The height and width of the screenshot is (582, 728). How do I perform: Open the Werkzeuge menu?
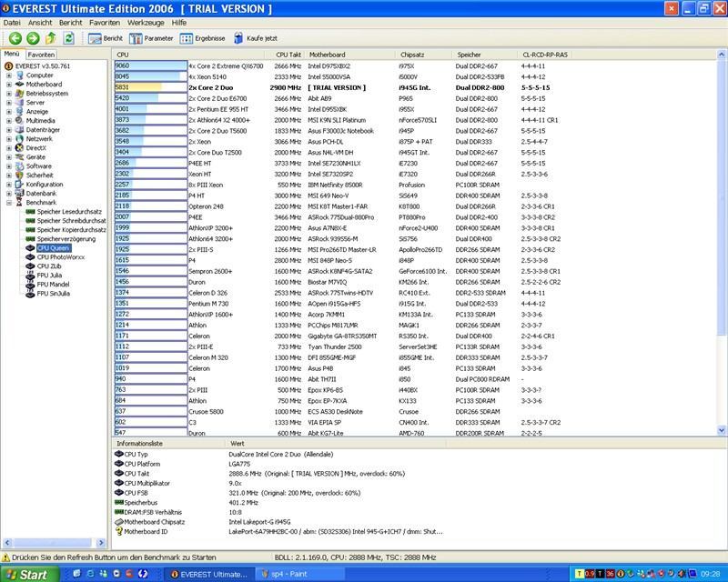(x=146, y=23)
